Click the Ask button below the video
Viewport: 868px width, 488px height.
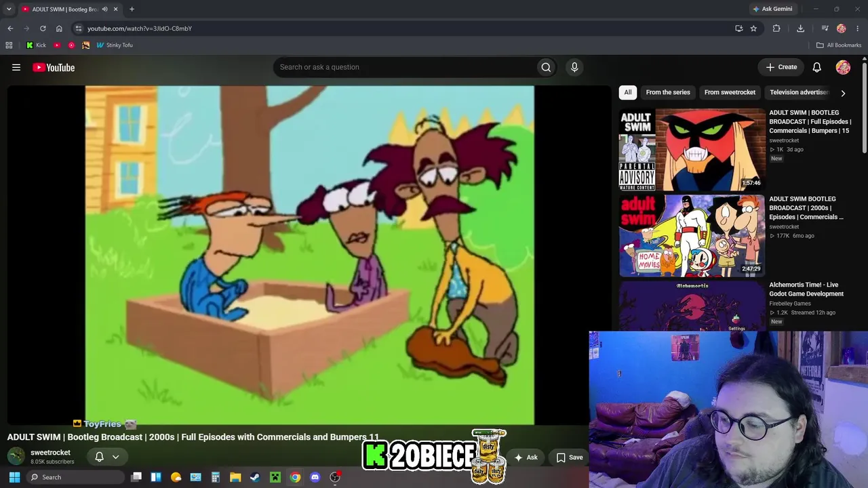(526, 457)
